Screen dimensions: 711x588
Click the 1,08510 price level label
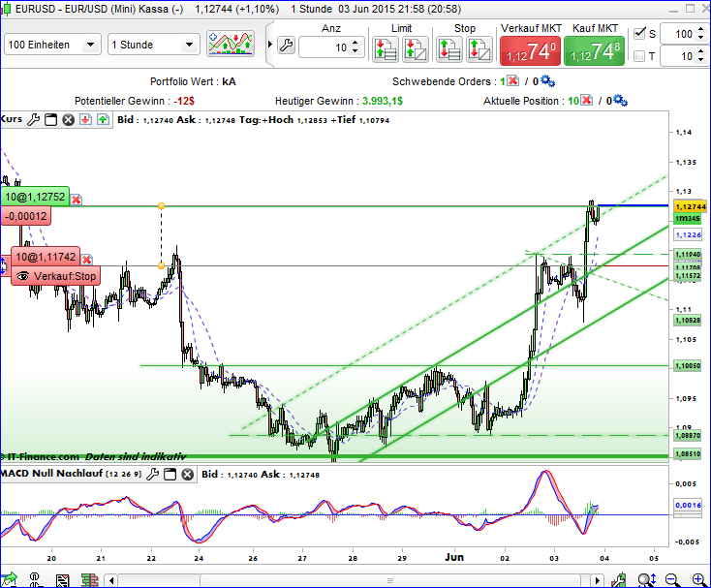(688, 453)
